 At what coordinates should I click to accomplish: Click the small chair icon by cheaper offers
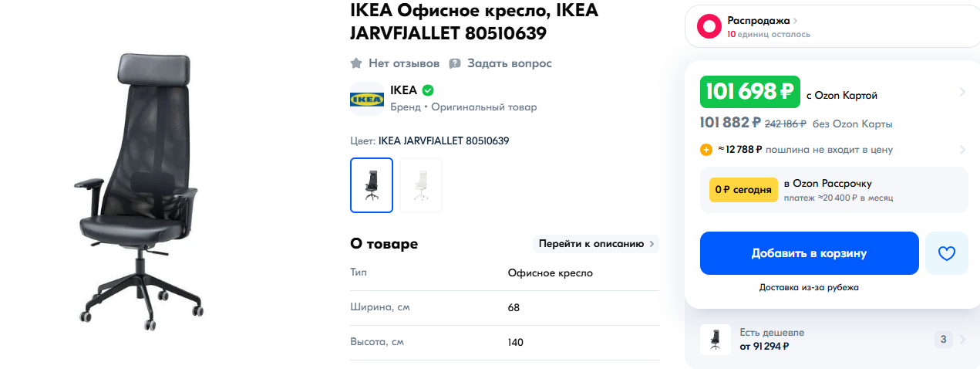(x=715, y=340)
